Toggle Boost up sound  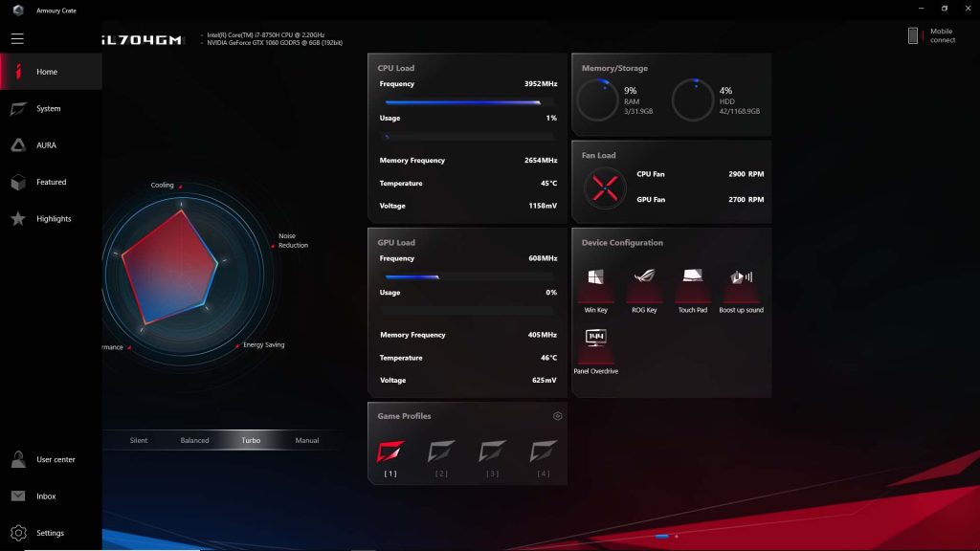[x=742, y=290]
